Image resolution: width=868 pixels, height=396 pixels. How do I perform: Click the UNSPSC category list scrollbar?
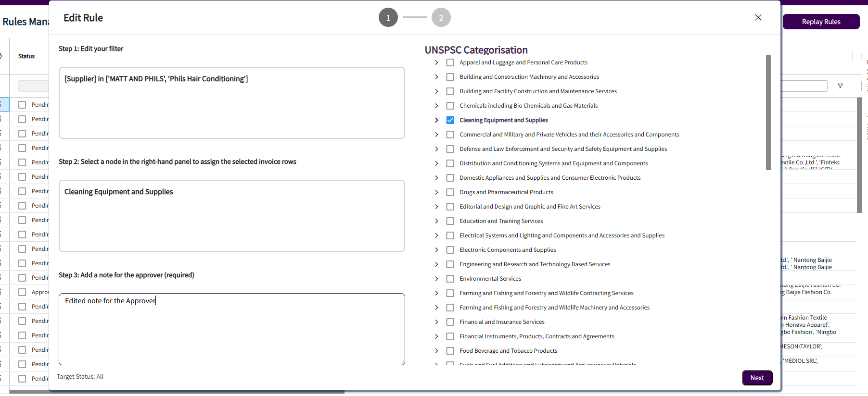coord(768,113)
